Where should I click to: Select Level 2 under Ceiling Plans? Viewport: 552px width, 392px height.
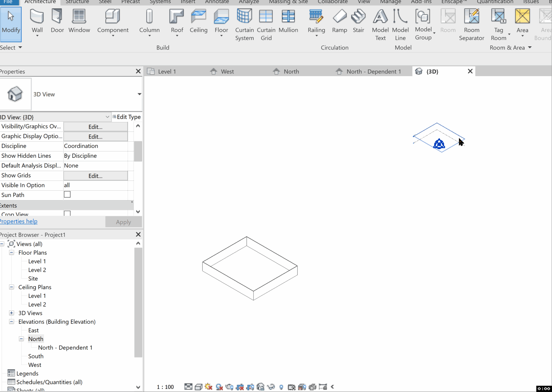tap(36, 304)
